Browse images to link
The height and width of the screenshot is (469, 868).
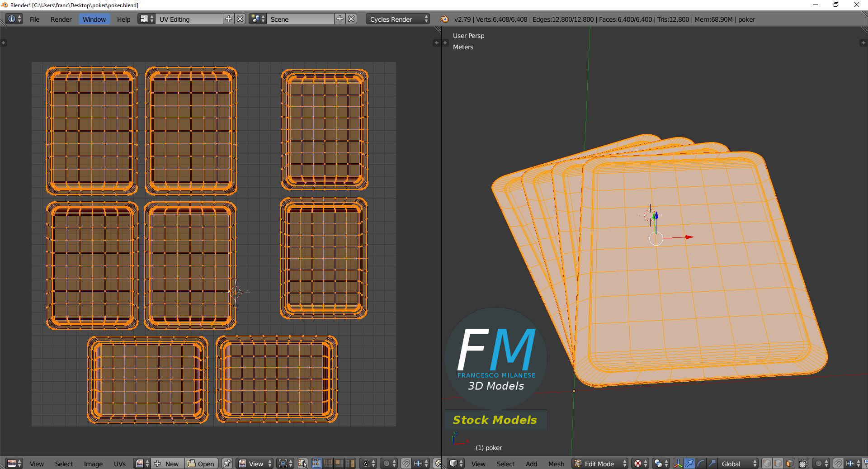pos(142,464)
